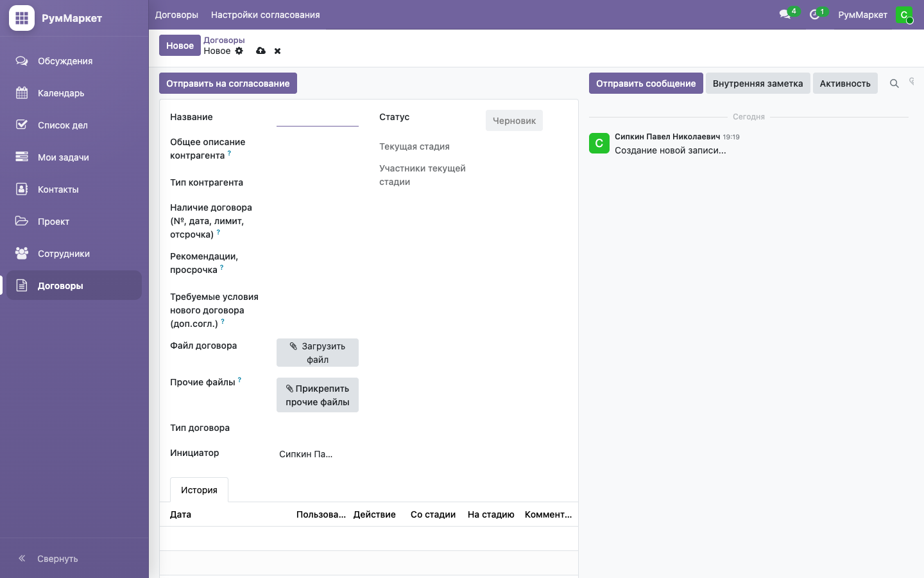Click Отправить на согласование button

click(228, 83)
